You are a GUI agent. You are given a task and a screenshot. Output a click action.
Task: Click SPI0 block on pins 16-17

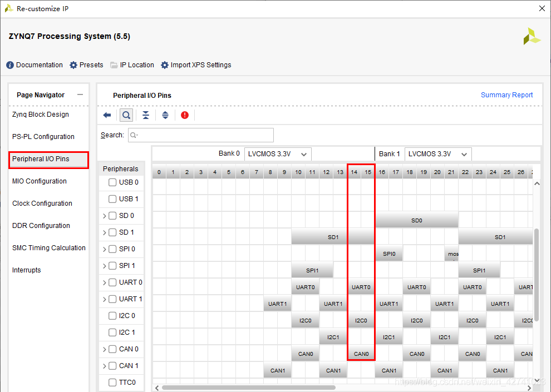[389, 254]
